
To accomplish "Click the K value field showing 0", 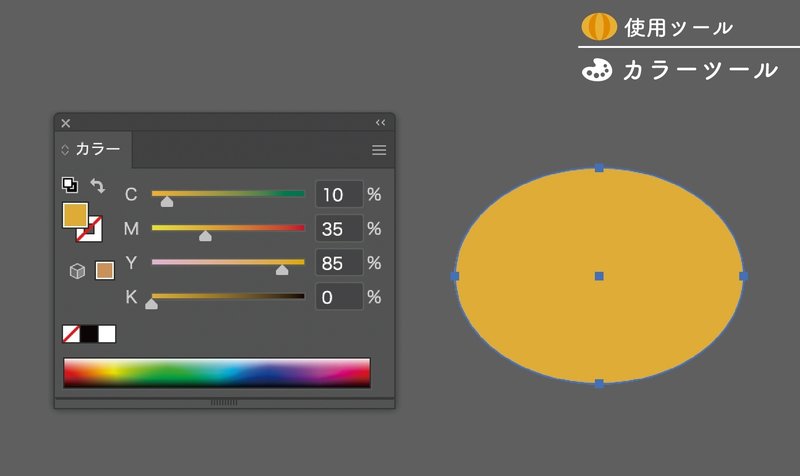I will (x=339, y=296).
